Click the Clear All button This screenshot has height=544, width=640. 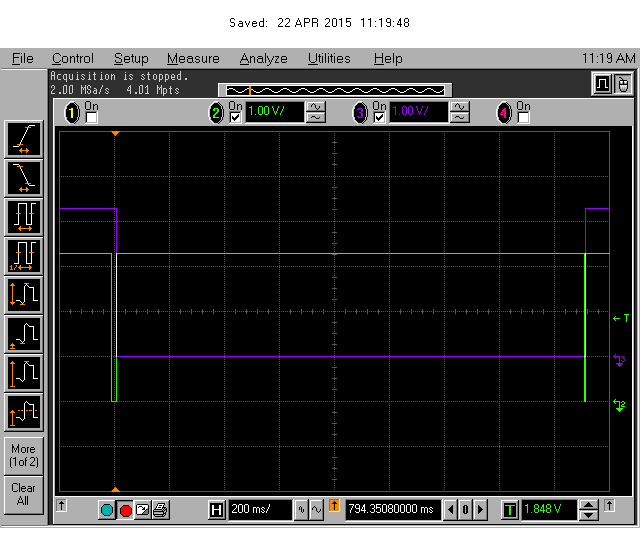point(24,495)
